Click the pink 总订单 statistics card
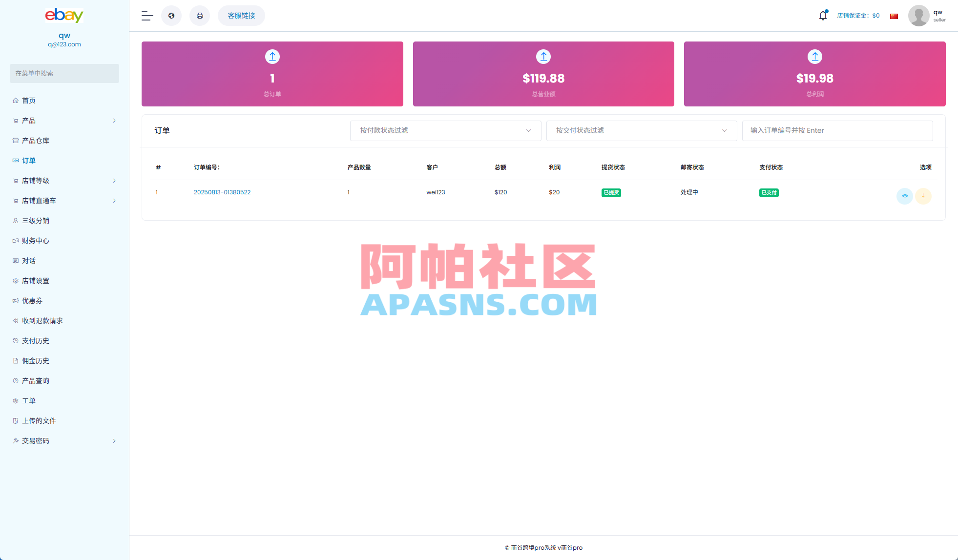 coord(272,74)
